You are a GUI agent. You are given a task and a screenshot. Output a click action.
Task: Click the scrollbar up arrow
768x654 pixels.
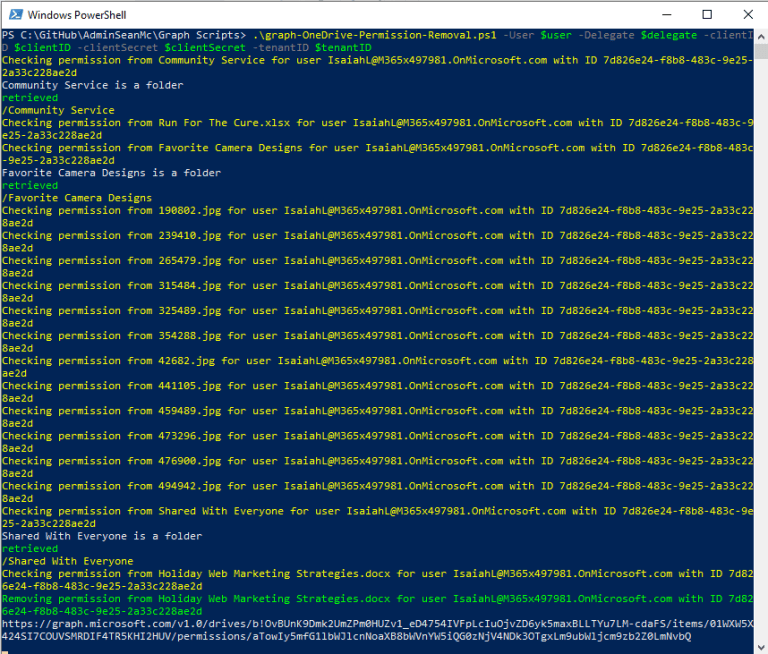pyautogui.click(x=761, y=37)
